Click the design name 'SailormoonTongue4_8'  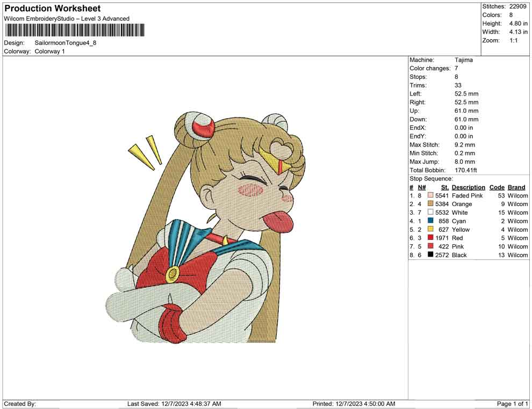coord(66,43)
